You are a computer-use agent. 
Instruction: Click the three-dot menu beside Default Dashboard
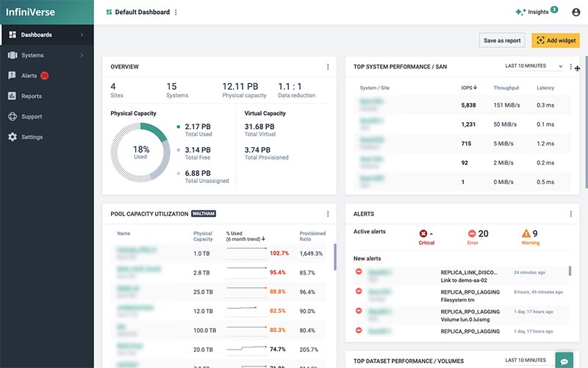(x=176, y=13)
